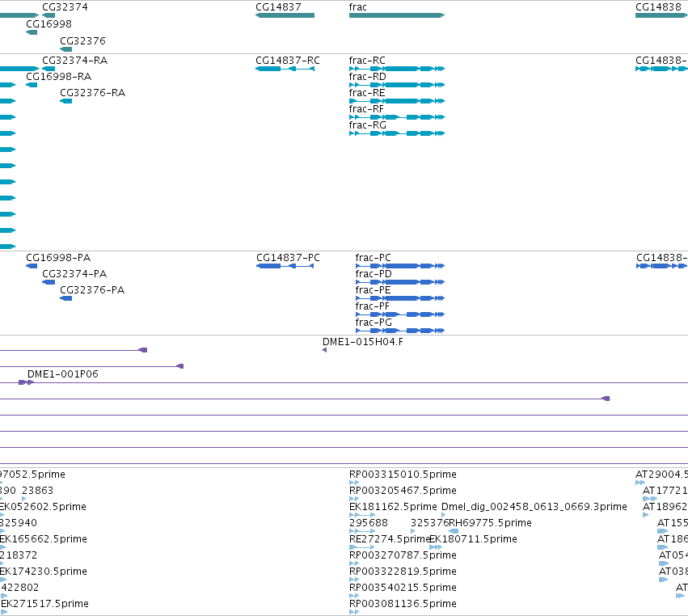Screen dimensions: 688x616
Task: Select the EK180711.5prime EST label
Action: point(473,539)
